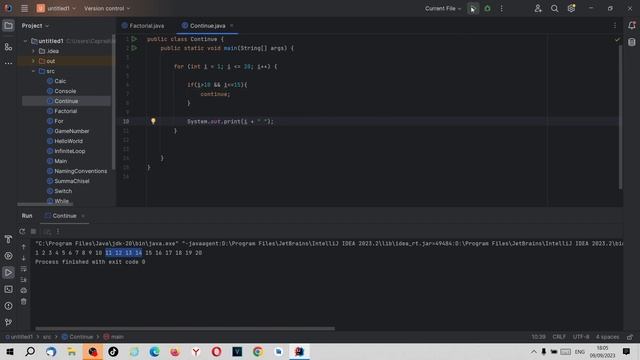Toggle soft-wrap in the Run console
This screenshot has width=640, height=360.
pos(23,269)
